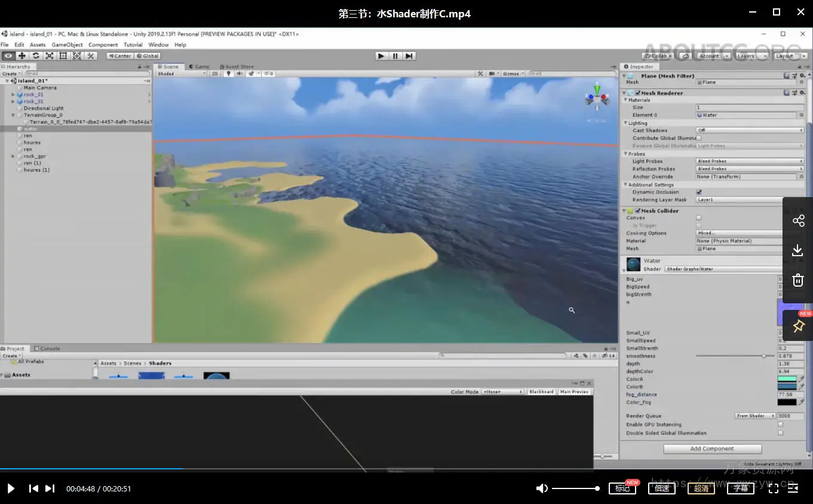Uncheck the Dynamic Occlusion checkbox
813x504 pixels.
pyautogui.click(x=699, y=192)
